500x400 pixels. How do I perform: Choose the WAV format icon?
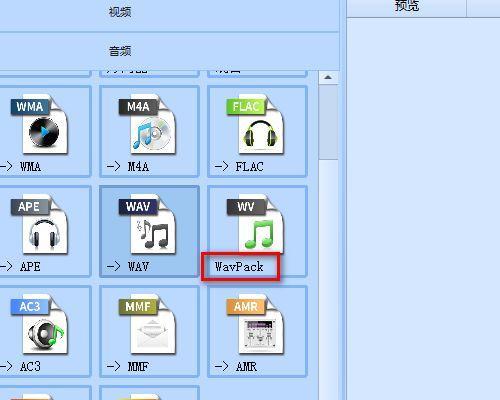pos(148,225)
